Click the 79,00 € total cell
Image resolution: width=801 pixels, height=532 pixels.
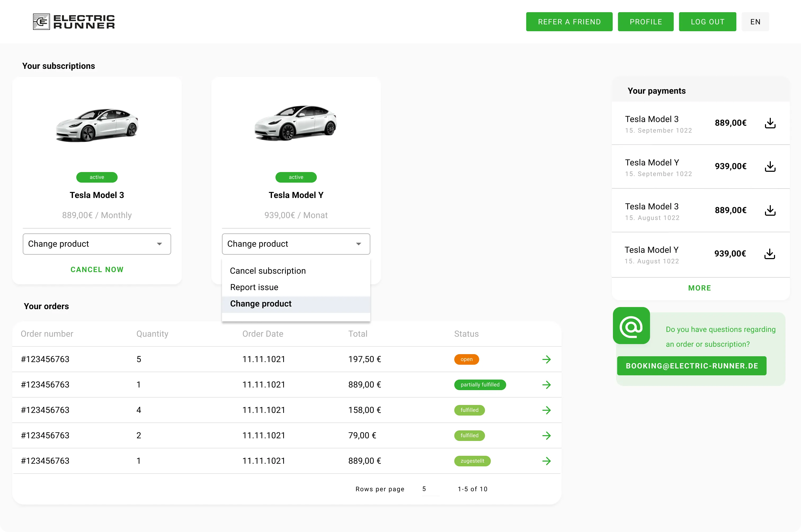[x=362, y=436]
